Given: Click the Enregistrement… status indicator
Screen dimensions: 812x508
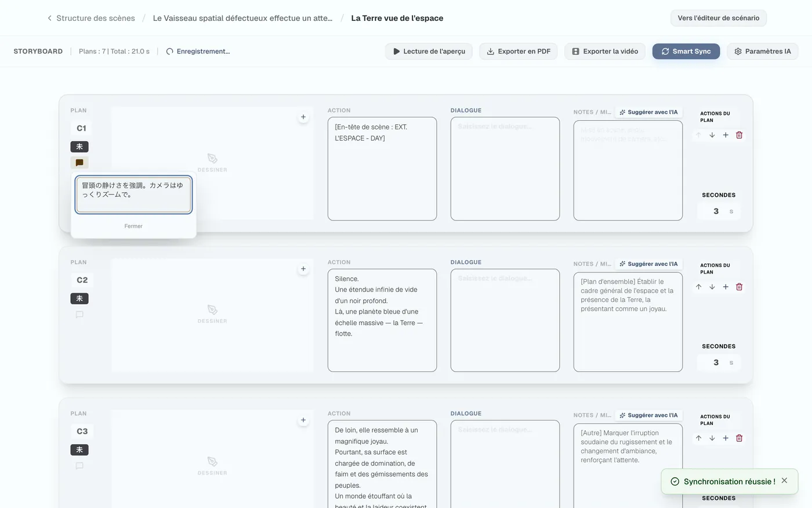Looking at the screenshot, I should [198, 51].
